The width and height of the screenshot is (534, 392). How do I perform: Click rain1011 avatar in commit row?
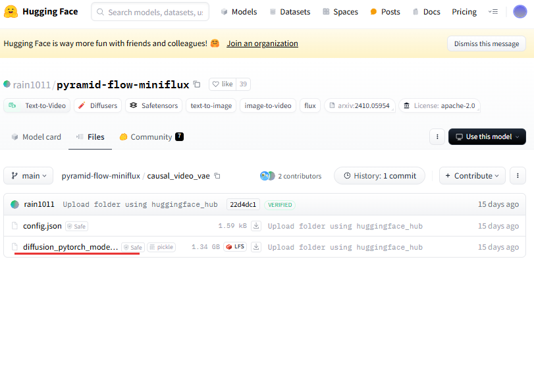pos(14,204)
